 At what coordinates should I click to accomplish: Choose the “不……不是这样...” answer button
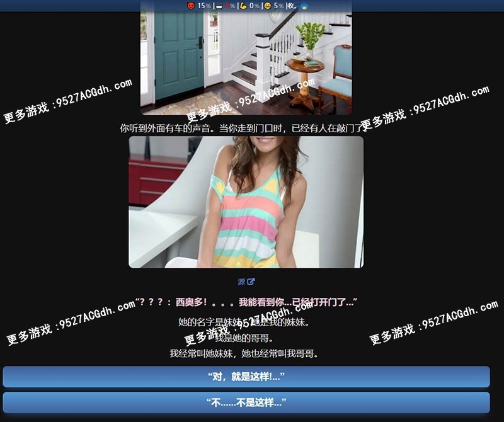246,402
